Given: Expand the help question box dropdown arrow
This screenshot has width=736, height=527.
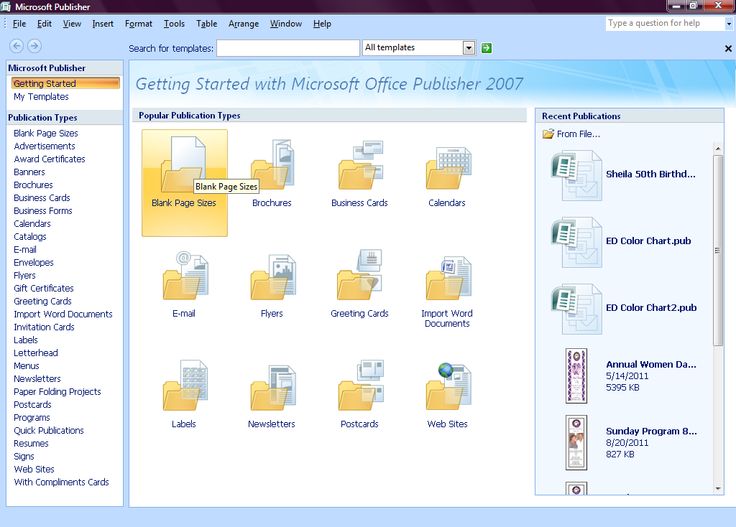Looking at the screenshot, I should coord(729,23).
